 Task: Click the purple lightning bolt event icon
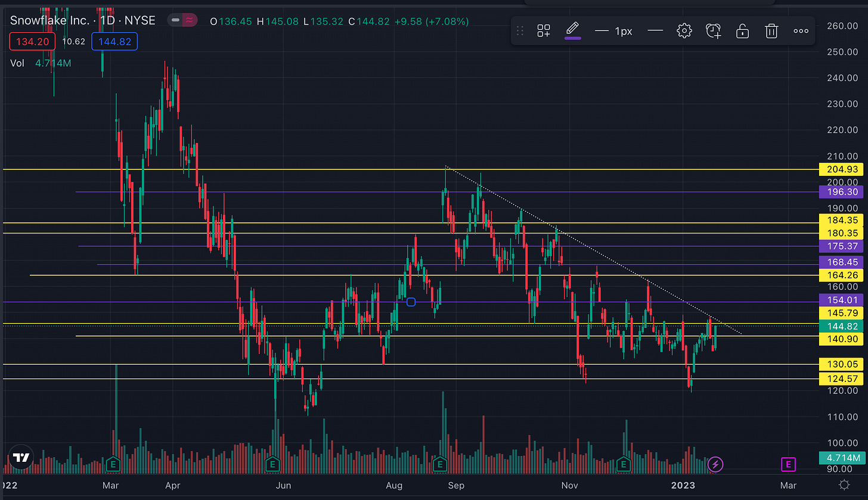(x=716, y=464)
